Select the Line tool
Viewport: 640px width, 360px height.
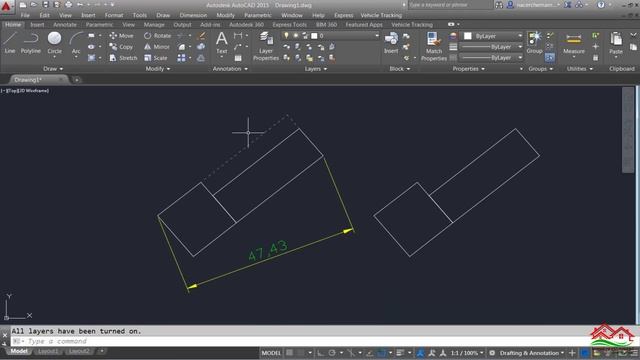[x=10, y=43]
